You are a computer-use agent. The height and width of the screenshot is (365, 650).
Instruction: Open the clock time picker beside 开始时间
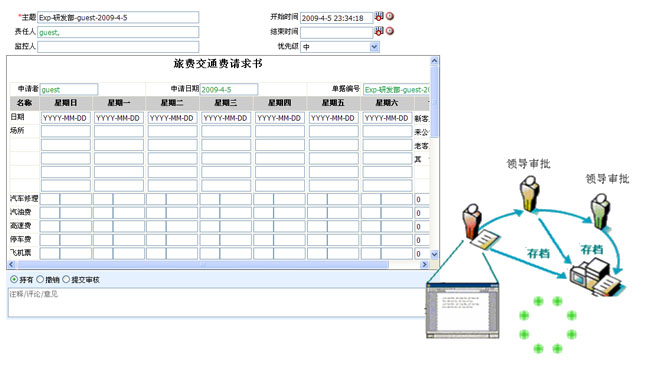[x=390, y=16]
